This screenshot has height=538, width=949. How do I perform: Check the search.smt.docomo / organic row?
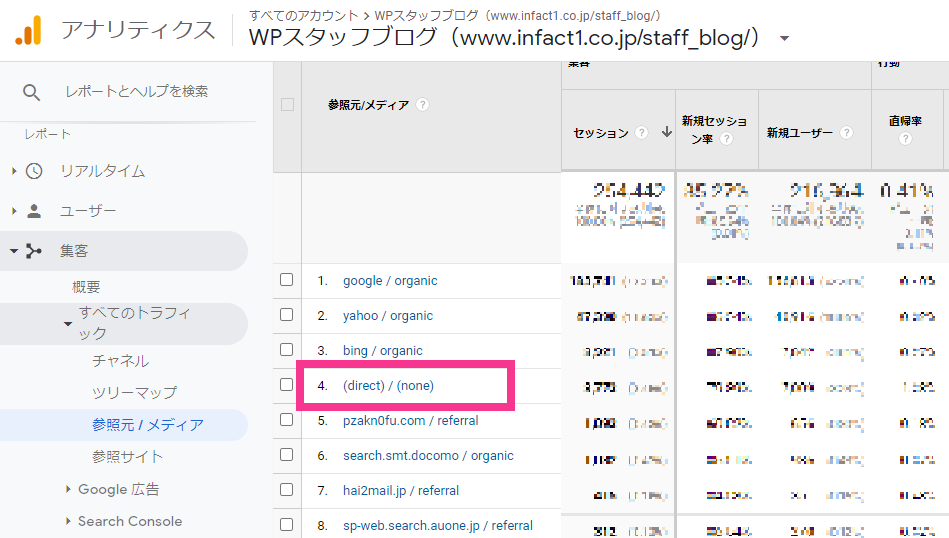(x=286, y=454)
